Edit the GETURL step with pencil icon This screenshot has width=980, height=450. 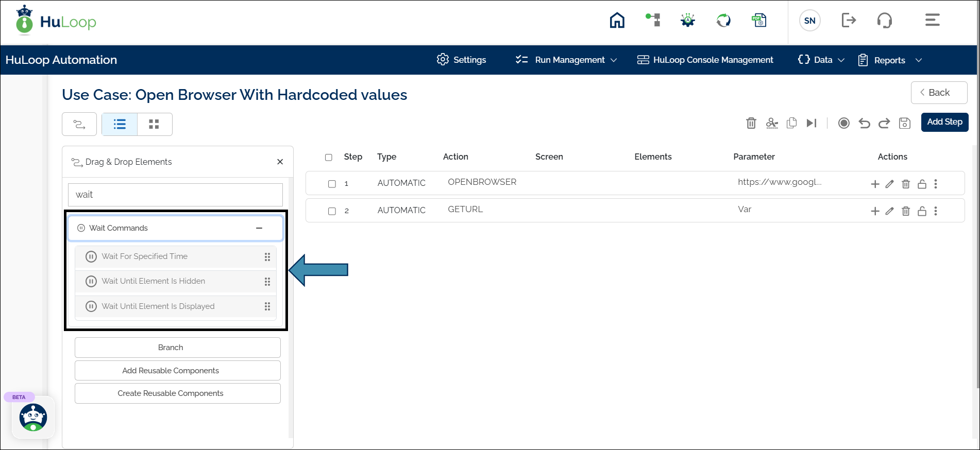pos(889,211)
